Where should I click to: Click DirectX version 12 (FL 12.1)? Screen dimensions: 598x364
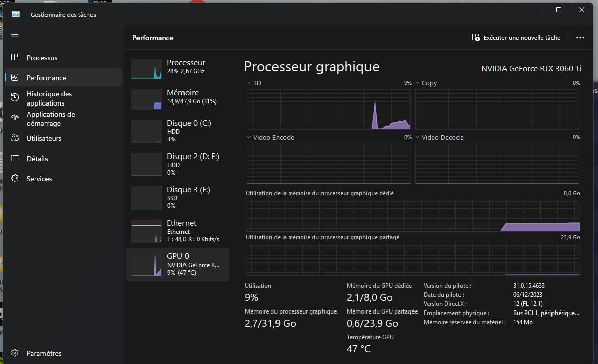coord(528,304)
